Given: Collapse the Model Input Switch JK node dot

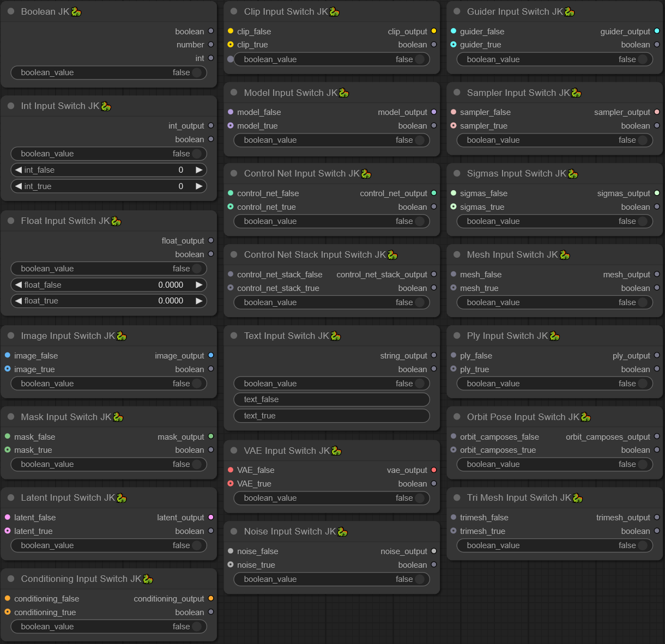Looking at the screenshot, I should (234, 93).
